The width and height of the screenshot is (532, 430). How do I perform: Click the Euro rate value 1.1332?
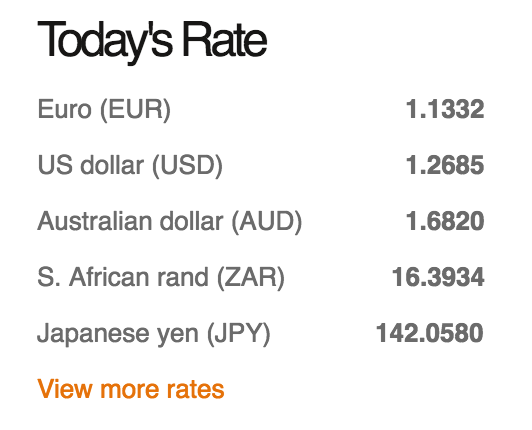coord(445,109)
